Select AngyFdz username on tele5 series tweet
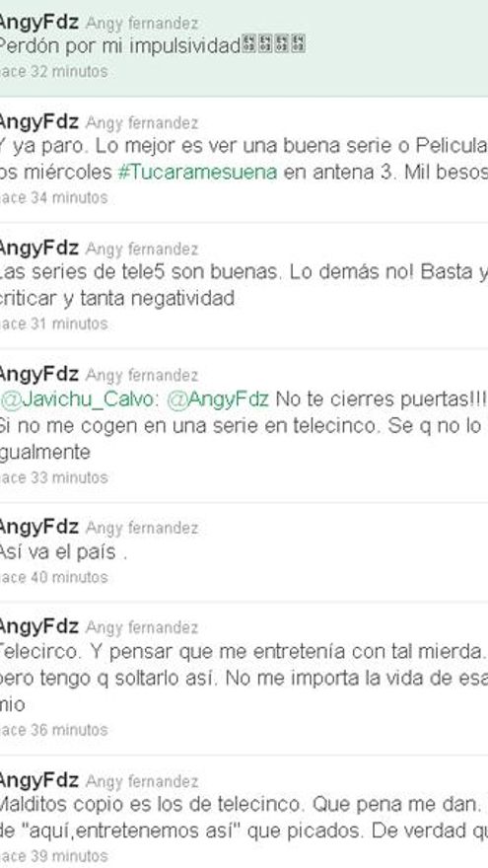Image resolution: width=488 pixels, height=868 pixels. tap(39, 248)
